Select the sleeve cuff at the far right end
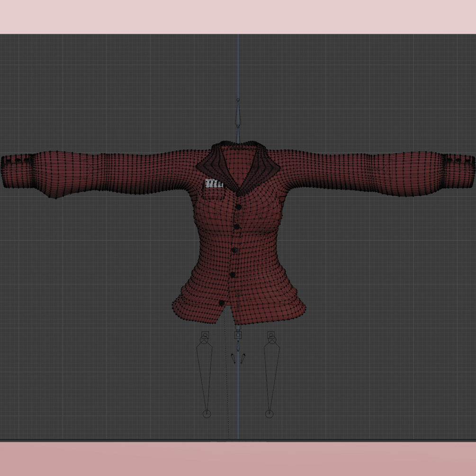The image size is (476, 476). coord(459,170)
